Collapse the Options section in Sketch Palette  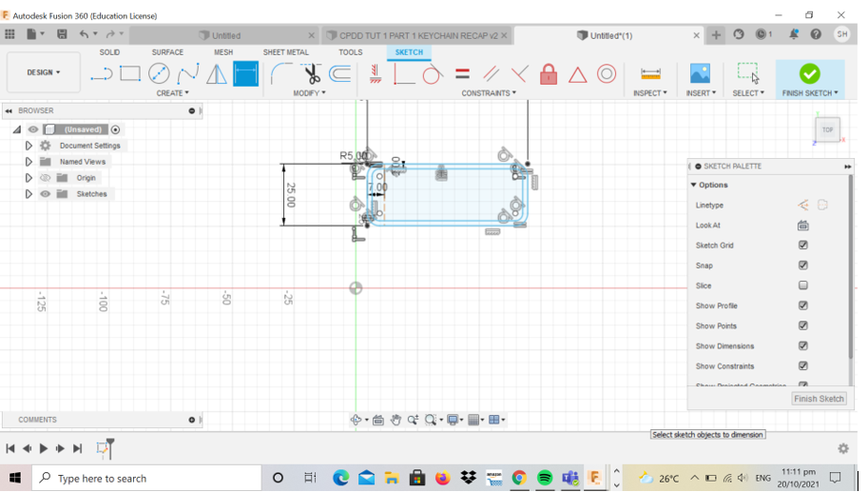point(694,185)
